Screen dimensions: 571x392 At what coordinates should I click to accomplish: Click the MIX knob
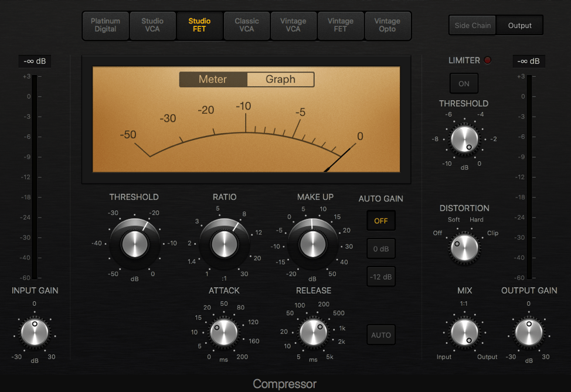464,332
